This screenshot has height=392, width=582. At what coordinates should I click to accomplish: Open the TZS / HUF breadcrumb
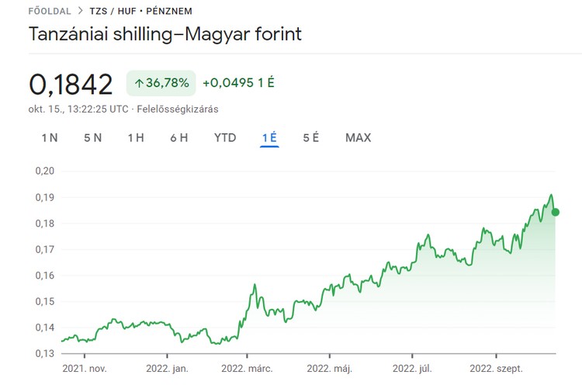[x=110, y=12]
